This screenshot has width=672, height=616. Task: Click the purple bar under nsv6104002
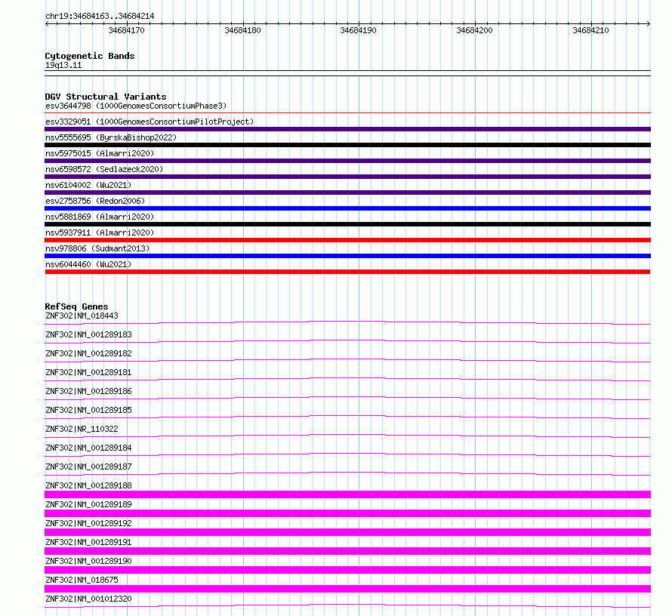[x=347, y=192]
